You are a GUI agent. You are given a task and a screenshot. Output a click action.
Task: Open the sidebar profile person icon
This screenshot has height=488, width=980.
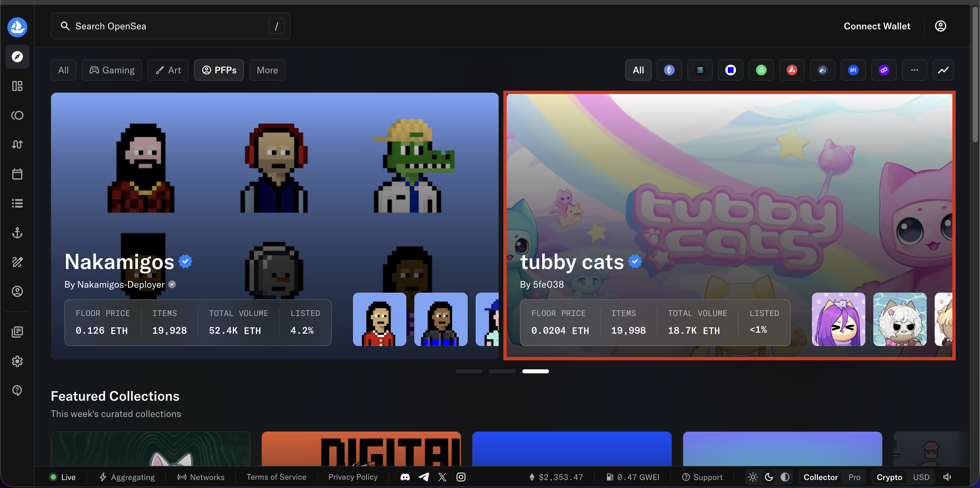pos(17,291)
